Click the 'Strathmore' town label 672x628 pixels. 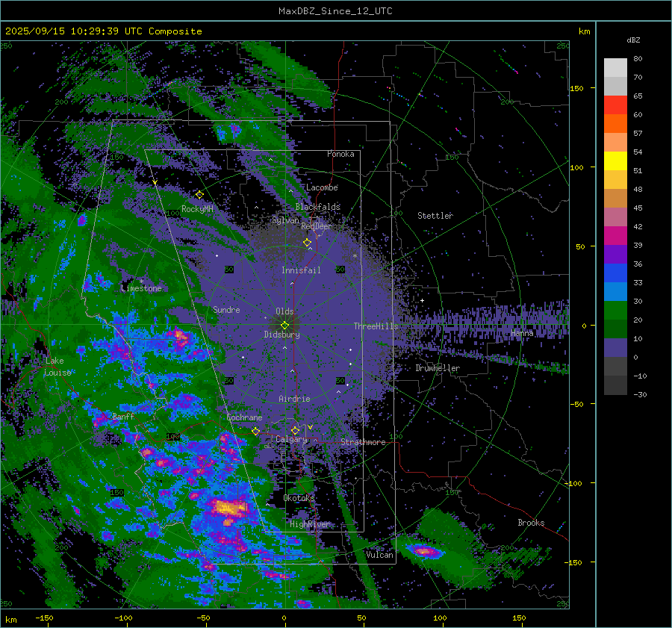click(x=363, y=442)
